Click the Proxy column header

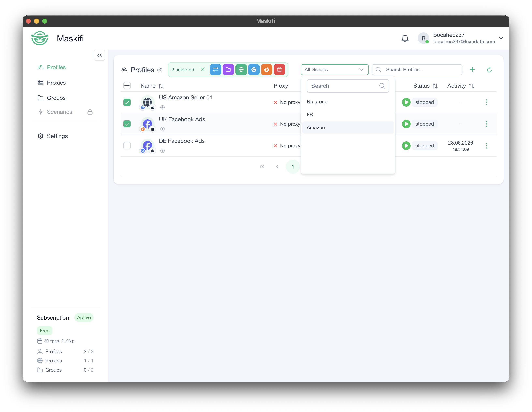point(281,86)
